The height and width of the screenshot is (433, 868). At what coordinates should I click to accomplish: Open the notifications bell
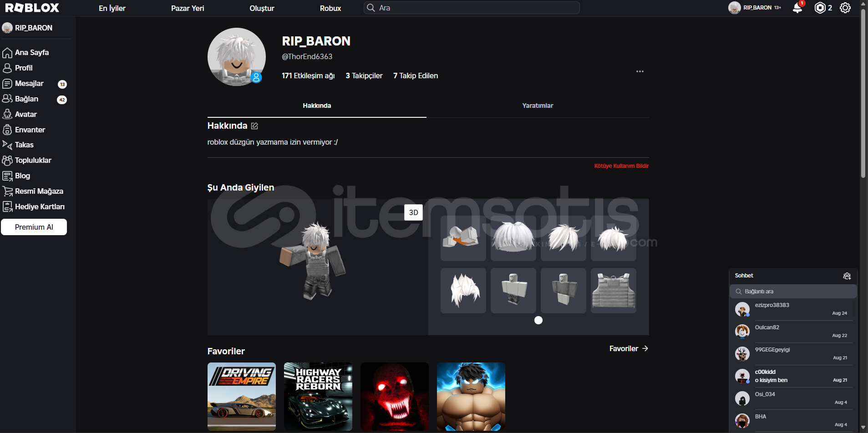click(797, 8)
